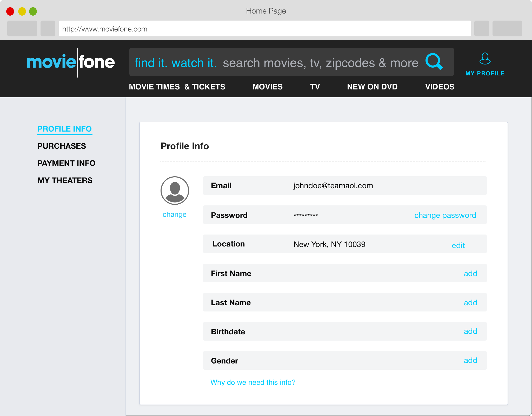Open the My Profile user icon

(x=485, y=59)
